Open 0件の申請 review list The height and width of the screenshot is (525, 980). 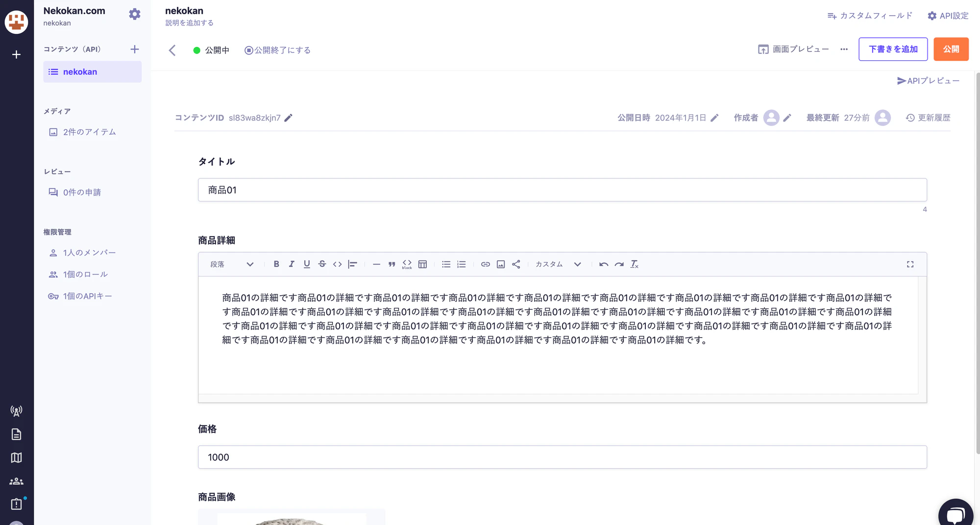74,192
